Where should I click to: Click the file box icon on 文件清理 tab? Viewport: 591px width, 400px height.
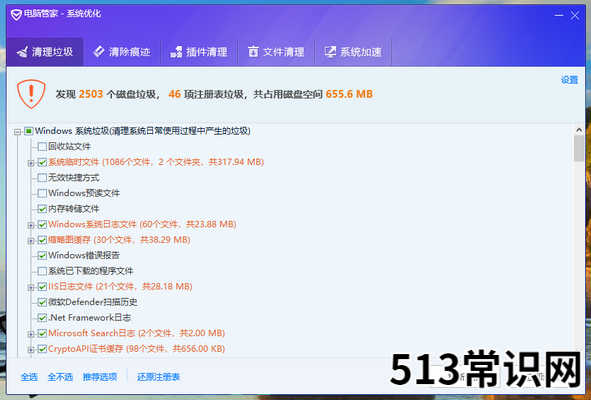click(253, 52)
